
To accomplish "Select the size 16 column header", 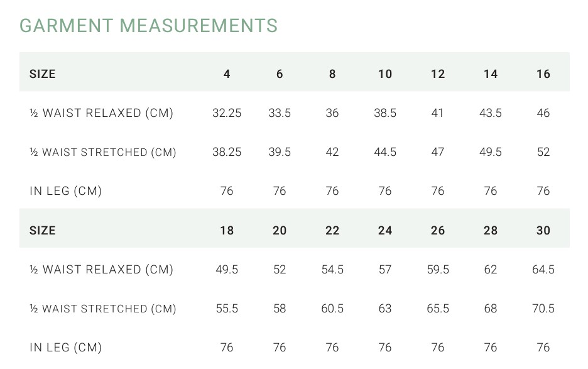I will 543,74.
